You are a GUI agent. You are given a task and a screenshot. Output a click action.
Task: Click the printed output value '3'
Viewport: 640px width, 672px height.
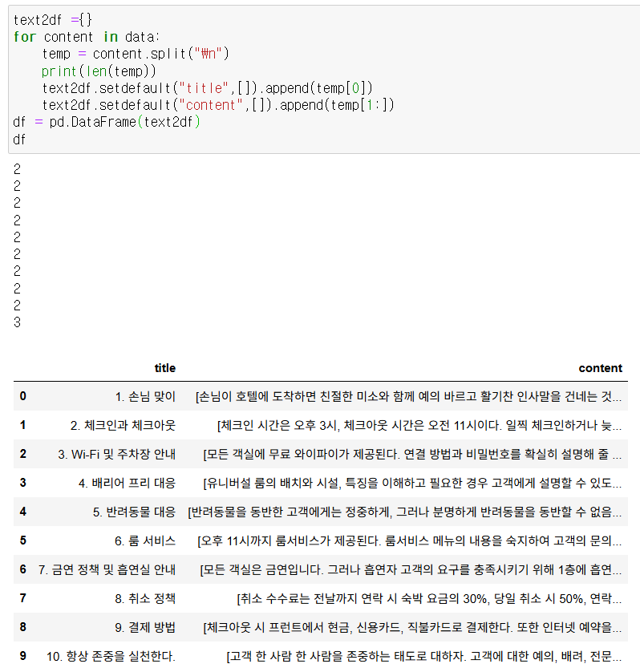17,322
